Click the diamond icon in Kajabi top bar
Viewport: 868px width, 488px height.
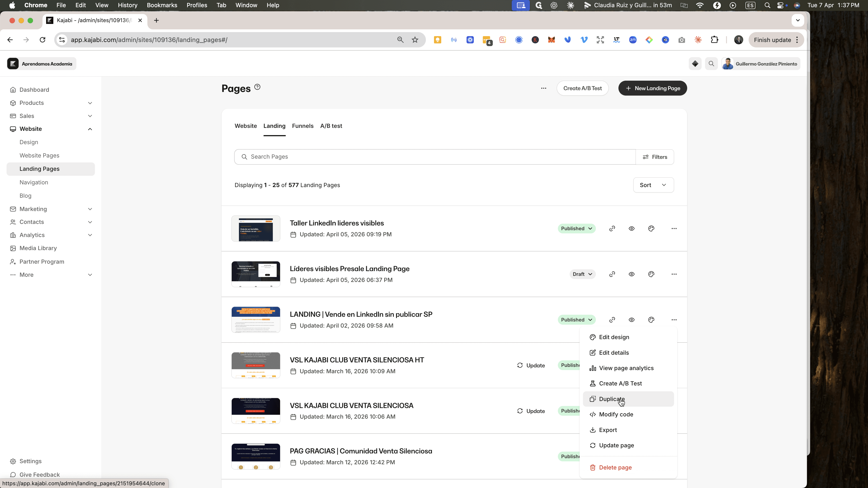pyautogui.click(x=695, y=64)
